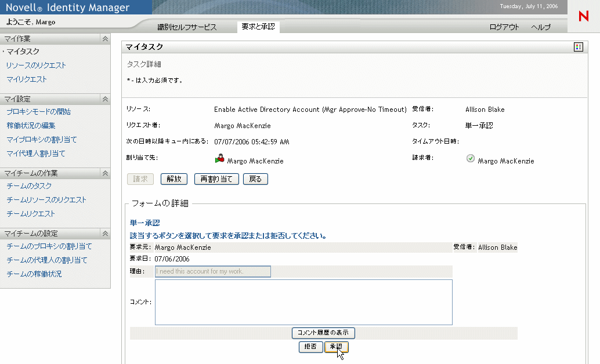Click the 解放 button

(174, 179)
